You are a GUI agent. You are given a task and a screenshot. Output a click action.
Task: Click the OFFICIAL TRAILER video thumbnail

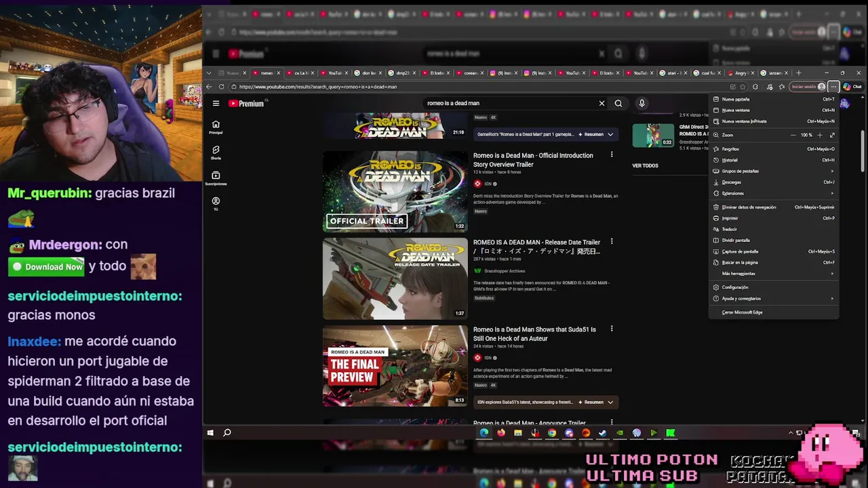(395, 191)
